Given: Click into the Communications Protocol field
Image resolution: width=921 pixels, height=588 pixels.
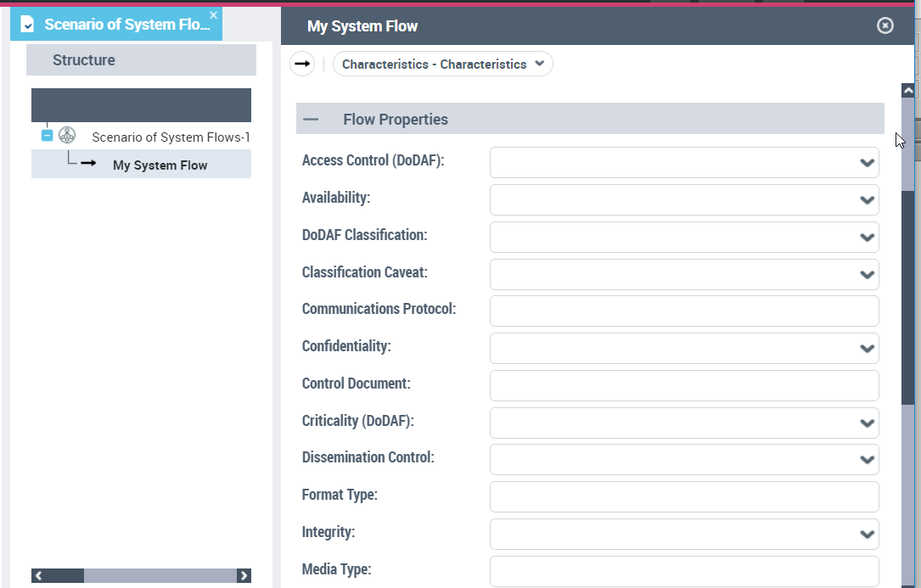Looking at the screenshot, I should pyautogui.click(x=683, y=311).
